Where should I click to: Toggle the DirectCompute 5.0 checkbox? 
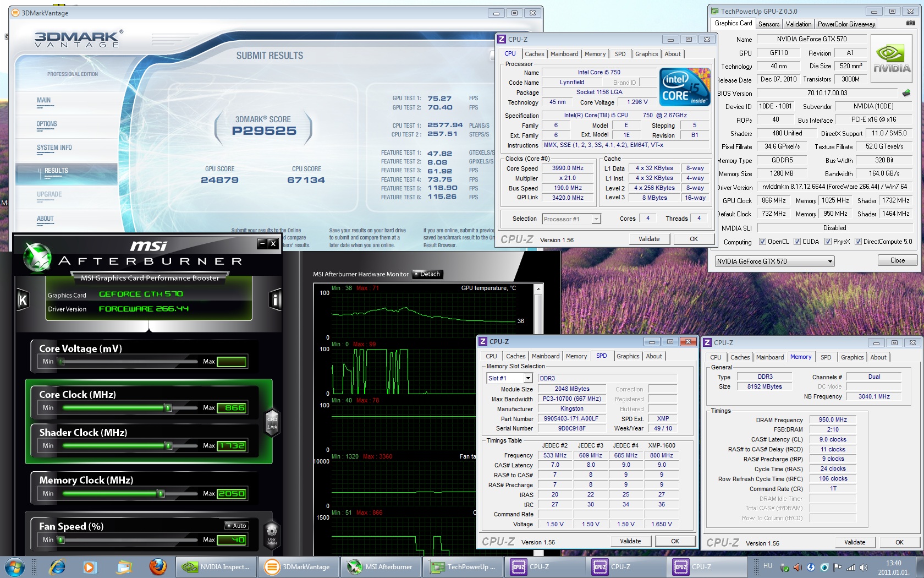858,242
